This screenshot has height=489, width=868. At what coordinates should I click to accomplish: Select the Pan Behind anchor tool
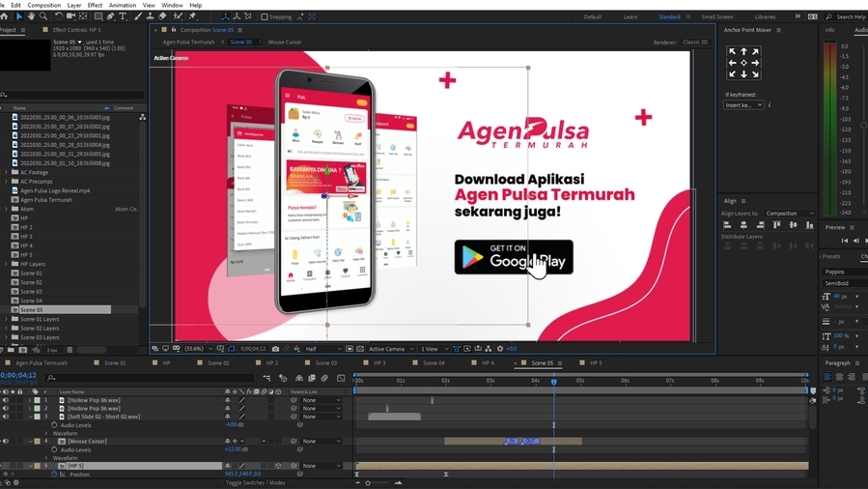[84, 16]
